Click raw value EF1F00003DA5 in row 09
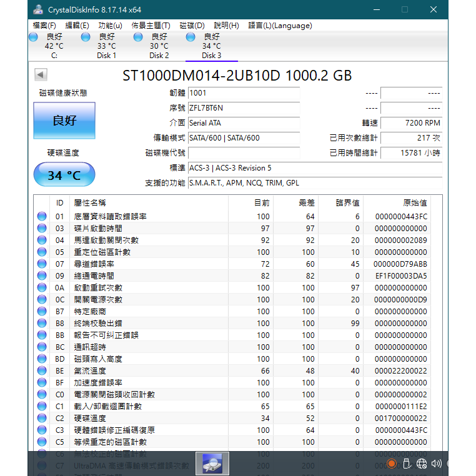 click(x=401, y=275)
